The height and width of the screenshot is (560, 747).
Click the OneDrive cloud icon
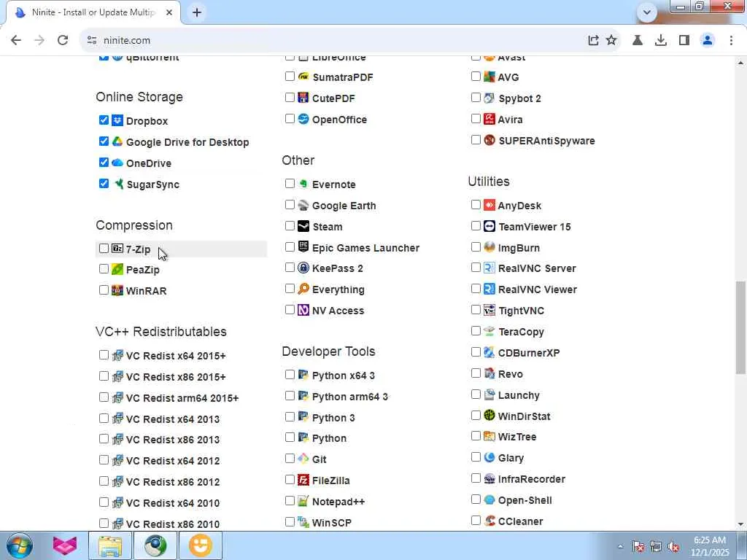[x=117, y=163]
